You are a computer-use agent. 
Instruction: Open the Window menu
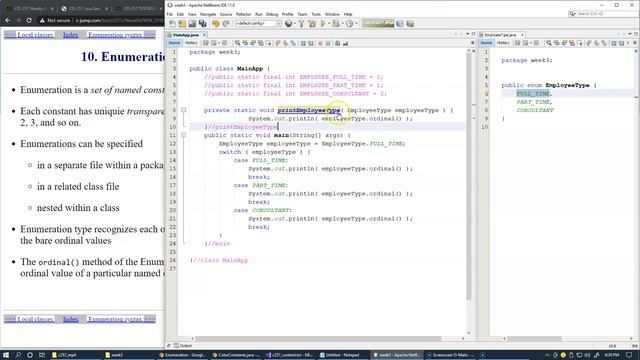coord(332,14)
